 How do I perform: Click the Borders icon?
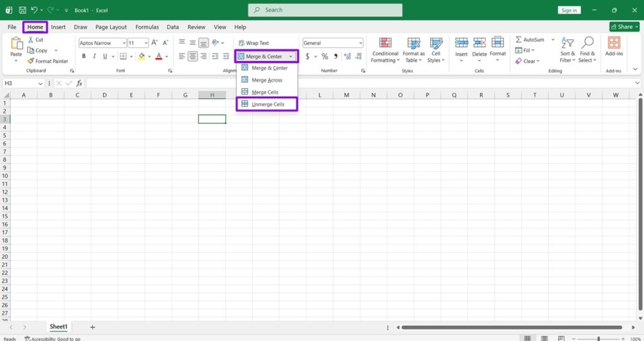[123, 56]
